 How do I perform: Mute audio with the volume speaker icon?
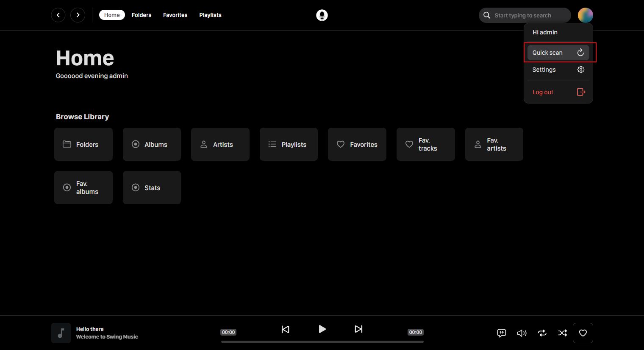point(522,333)
